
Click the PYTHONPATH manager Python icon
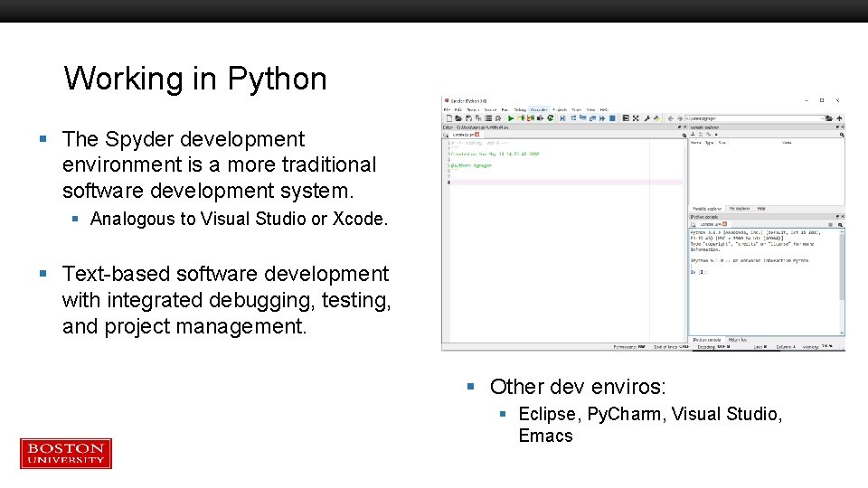pyautogui.click(x=656, y=117)
